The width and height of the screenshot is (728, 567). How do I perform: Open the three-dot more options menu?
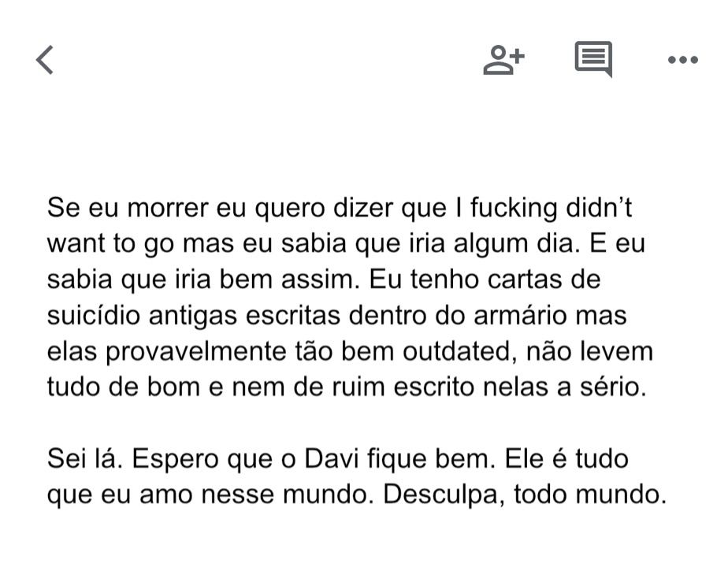tap(683, 59)
